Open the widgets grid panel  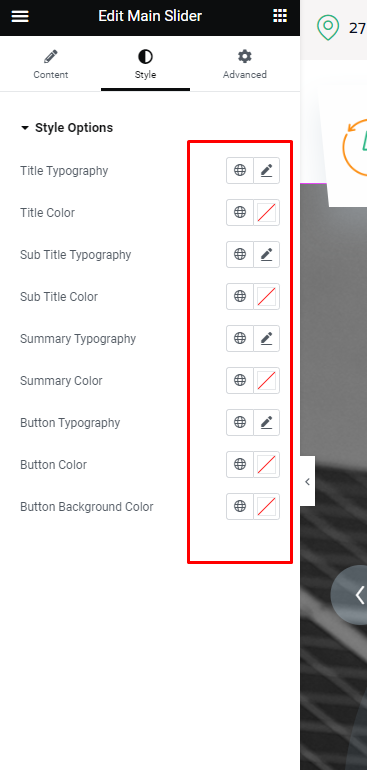(280, 16)
